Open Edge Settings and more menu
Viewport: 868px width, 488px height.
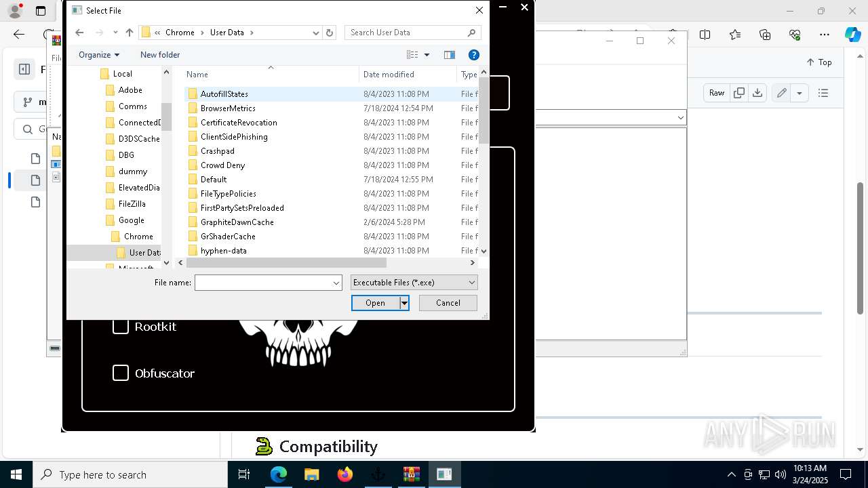pos(825,35)
